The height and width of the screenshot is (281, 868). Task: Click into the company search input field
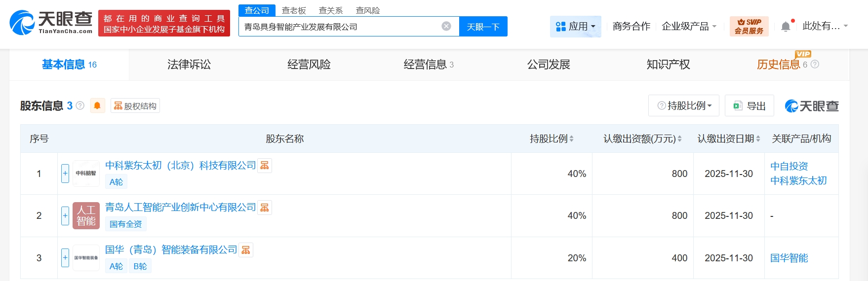tap(341, 27)
